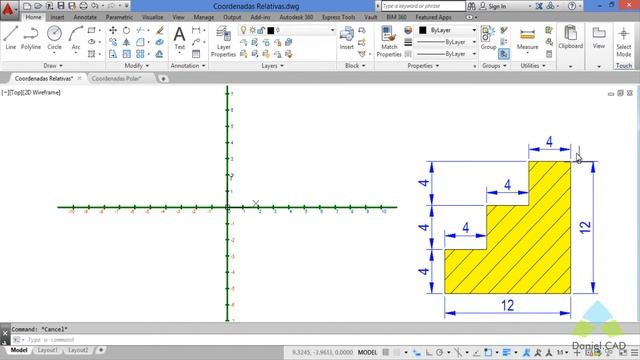Viewport: 640px width, 360px height.
Task: Open Layer Properties manager
Action: tap(223, 41)
